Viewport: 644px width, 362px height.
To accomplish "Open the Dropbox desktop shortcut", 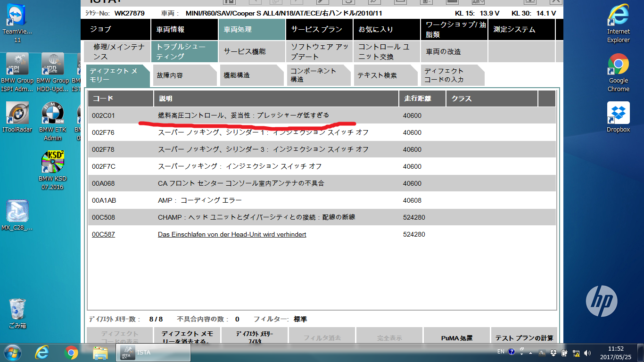I will [x=619, y=117].
